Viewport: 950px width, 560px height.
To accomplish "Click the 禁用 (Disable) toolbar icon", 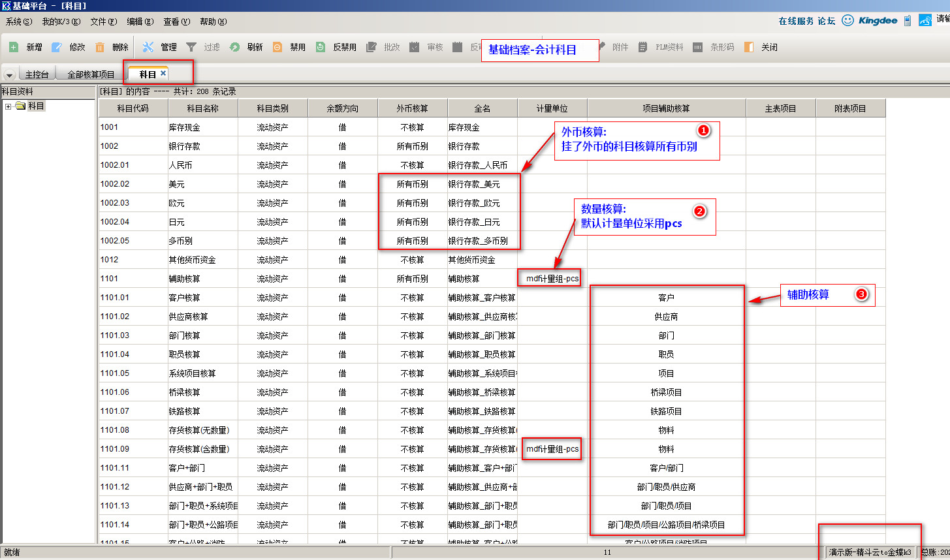I will pyautogui.click(x=277, y=47).
